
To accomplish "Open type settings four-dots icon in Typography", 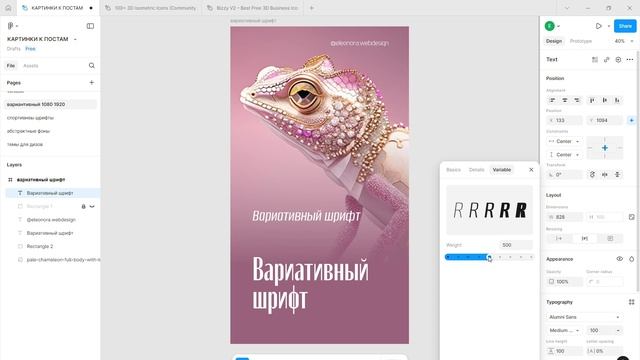I will [x=631, y=302].
